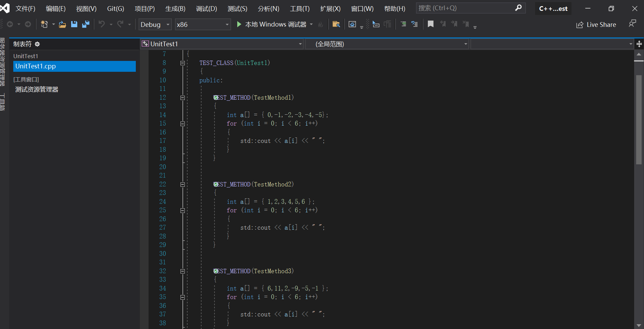Open the 工具箱 side tab
The width and height of the screenshot is (644, 329).
[x=2, y=102]
